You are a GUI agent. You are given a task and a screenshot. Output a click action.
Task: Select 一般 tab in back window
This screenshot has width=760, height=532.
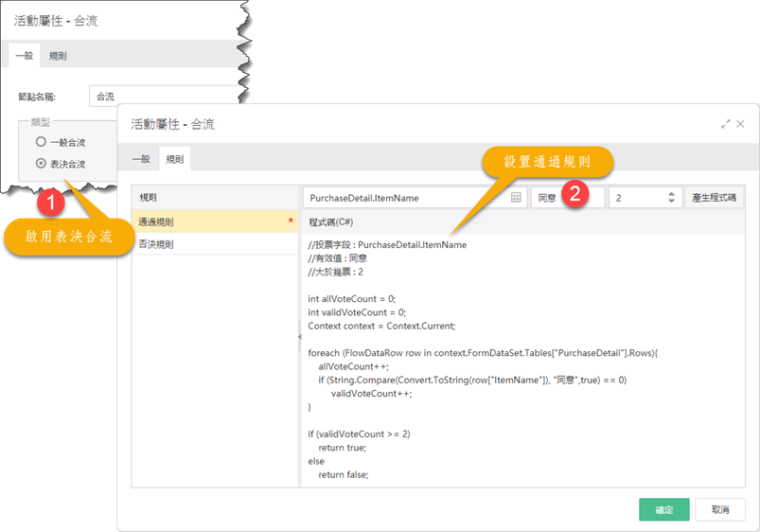tap(25, 56)
